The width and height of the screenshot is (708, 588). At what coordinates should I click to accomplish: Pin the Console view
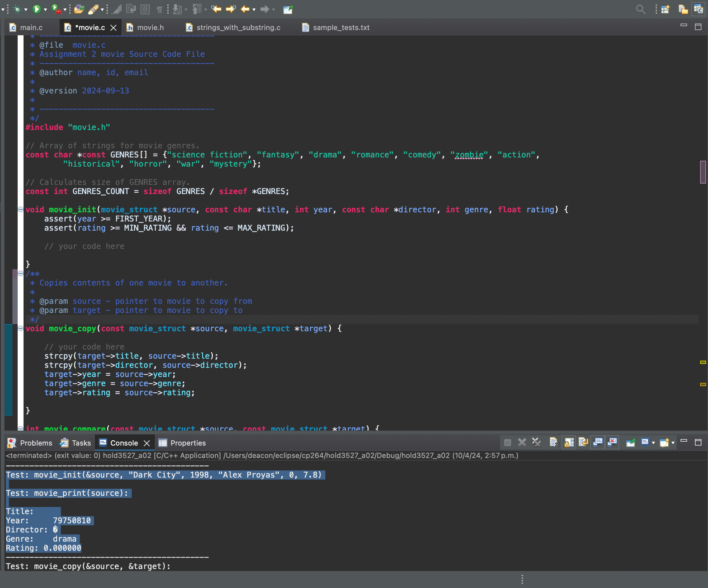[631, 442]
